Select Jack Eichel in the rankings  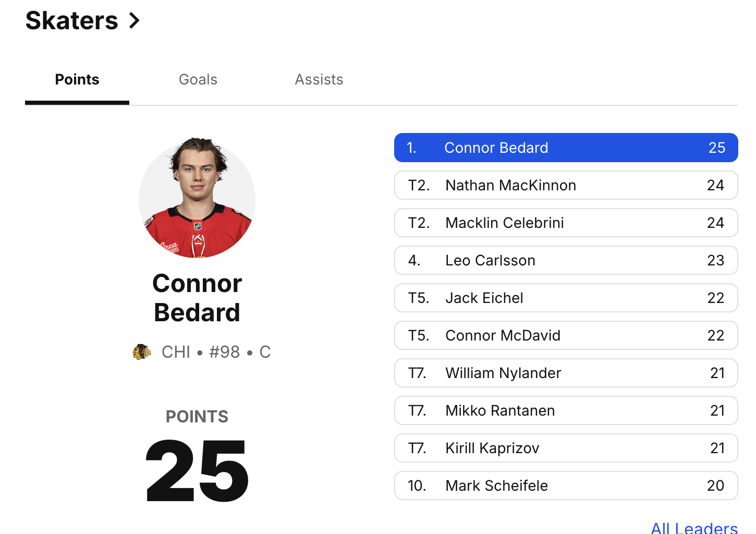[x=566, y=298]
